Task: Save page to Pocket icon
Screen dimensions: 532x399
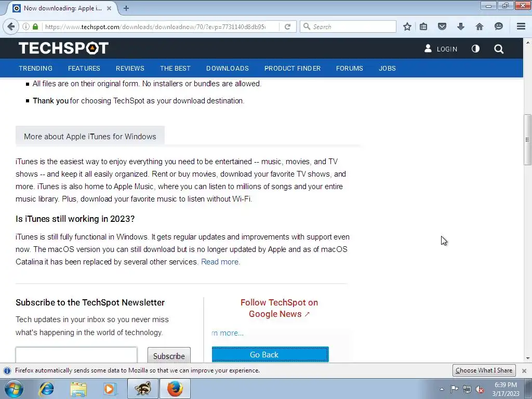Action: (x=442, y=26)
